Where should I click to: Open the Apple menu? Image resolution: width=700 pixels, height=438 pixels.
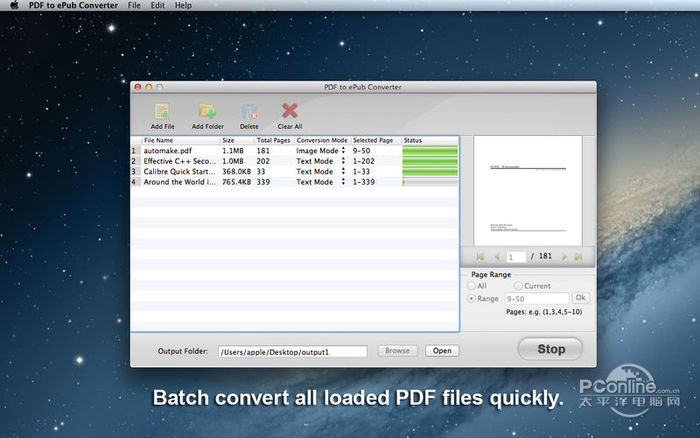point(14,5)
